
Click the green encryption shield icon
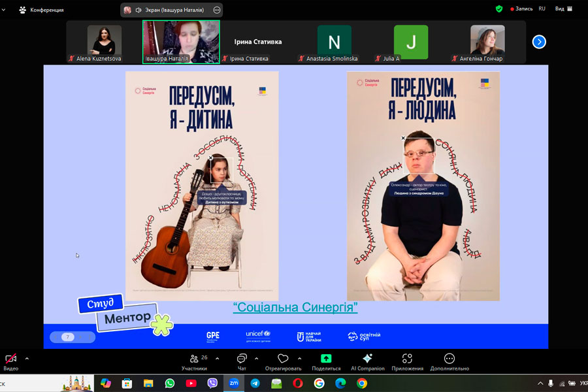[x=499, y=9]
